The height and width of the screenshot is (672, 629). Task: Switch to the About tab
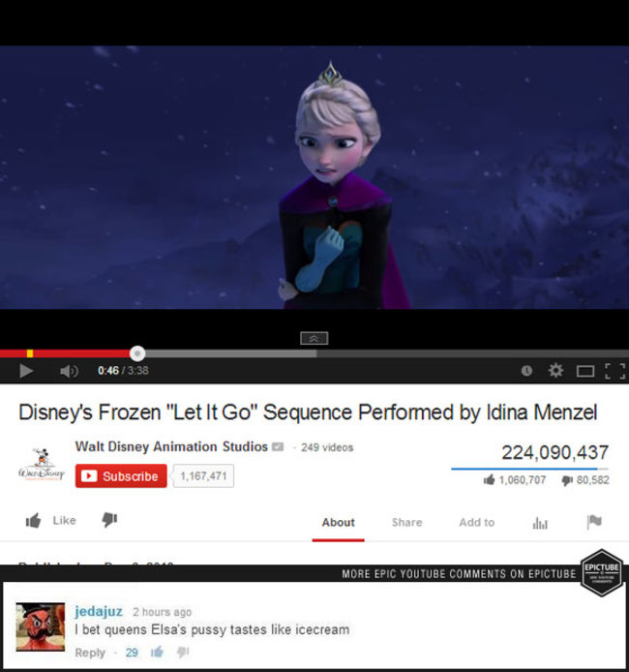tap(339, 523)
